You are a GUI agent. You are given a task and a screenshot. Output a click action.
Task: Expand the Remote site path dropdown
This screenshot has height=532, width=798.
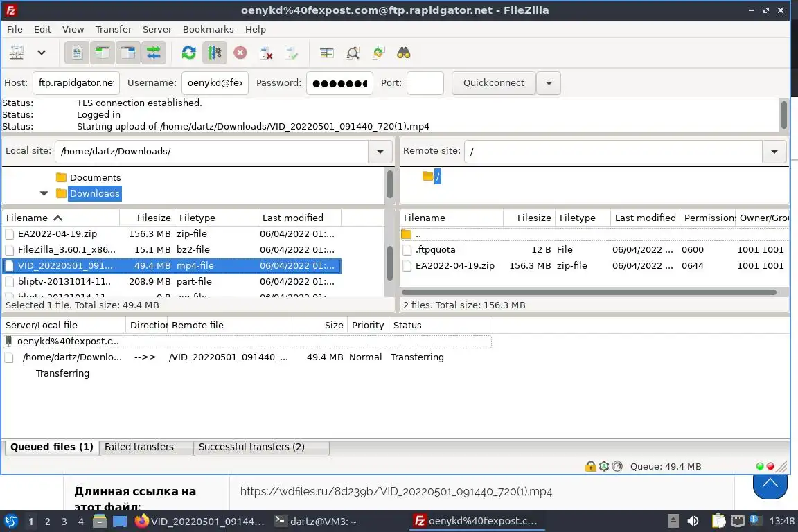pyautogui.click(x=774, y=151)
